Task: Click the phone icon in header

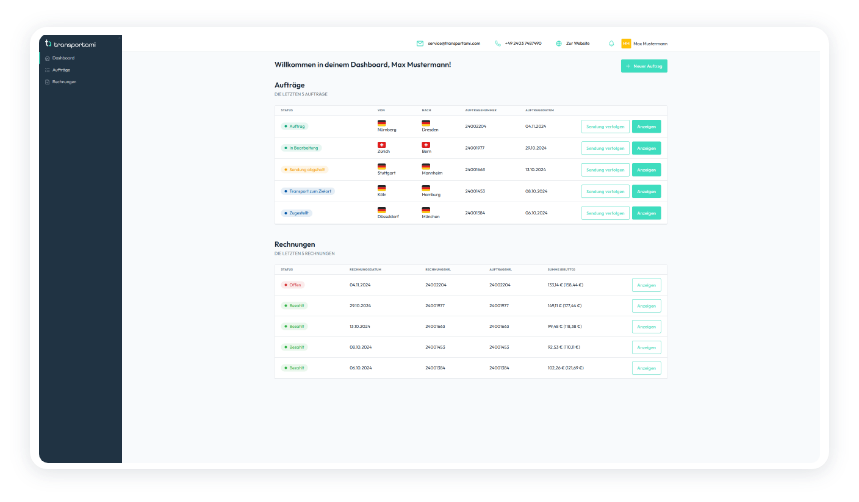Action: 497,43
